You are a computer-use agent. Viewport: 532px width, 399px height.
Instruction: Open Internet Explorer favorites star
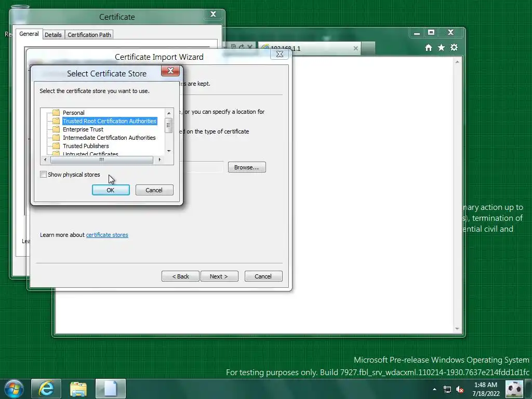click(x=441, y=47)
